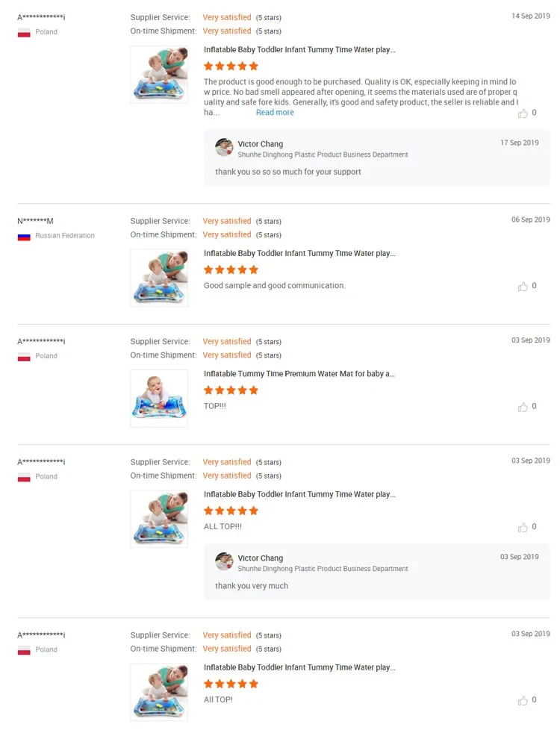
Task: Click product thumbnail beside the "ALL TOP!!!" review
Action: pos(159,519)
